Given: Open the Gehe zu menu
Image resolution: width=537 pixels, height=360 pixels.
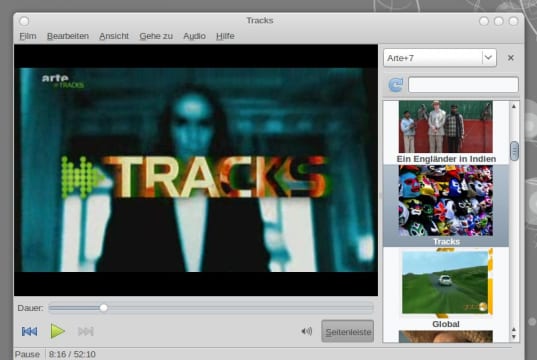Looking at the screenshot, I should click(156, 36).
